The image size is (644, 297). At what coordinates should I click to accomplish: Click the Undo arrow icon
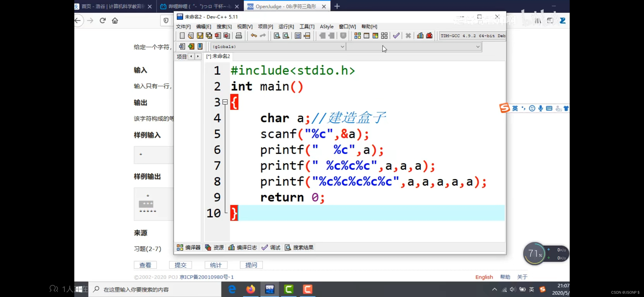(253, 36)
